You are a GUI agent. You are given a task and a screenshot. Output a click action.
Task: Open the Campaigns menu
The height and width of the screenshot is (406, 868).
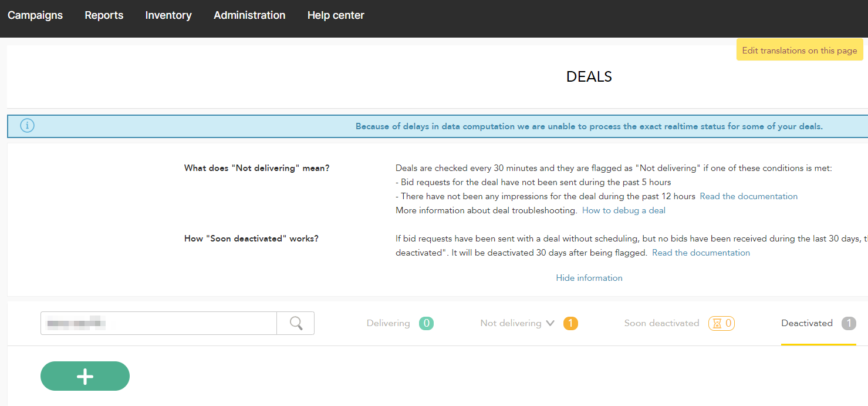point(35,15)
